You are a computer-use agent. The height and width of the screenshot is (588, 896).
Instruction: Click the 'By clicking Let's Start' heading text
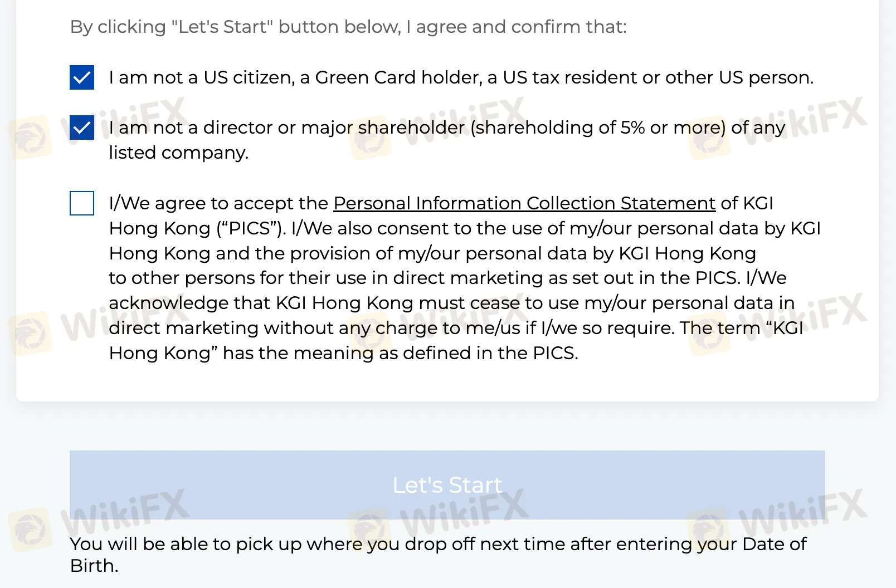pyautogui.click(x=348, y=27)
